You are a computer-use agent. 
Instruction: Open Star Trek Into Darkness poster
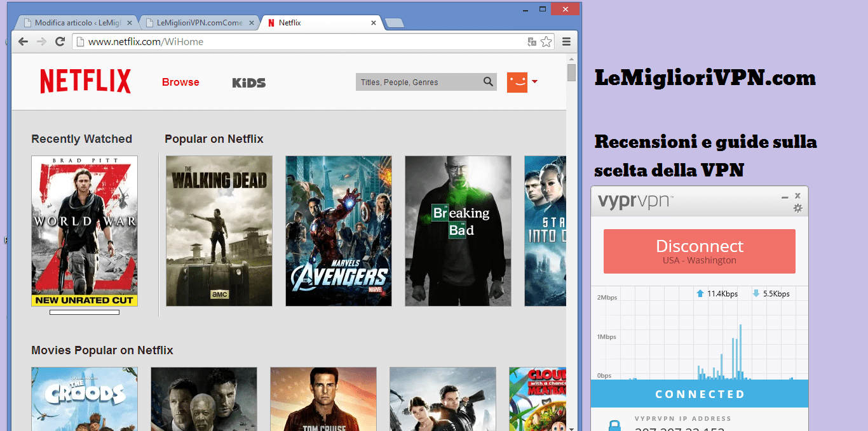tap(545, 231)
